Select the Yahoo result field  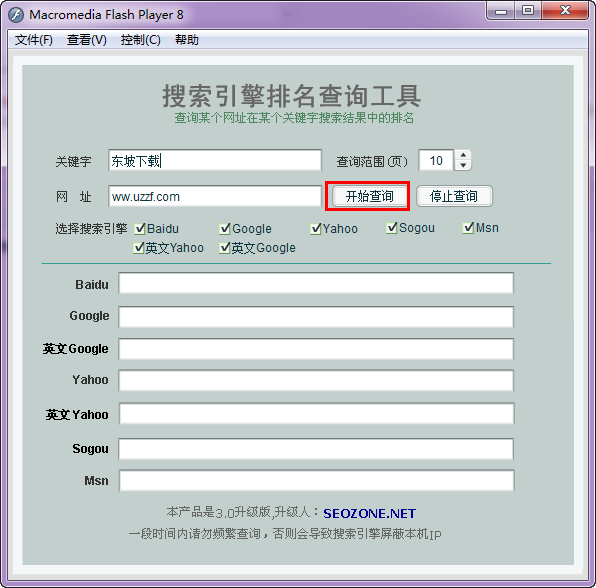pos(316,380)
